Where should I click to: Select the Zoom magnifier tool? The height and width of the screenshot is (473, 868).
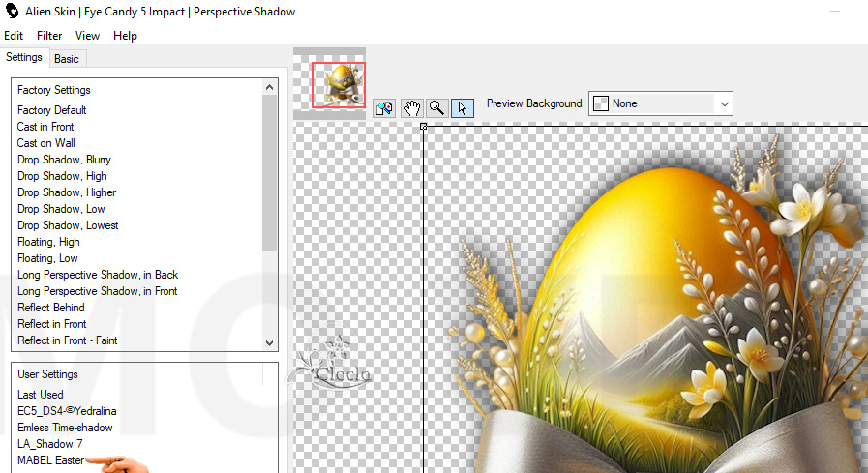pos(436,108)
